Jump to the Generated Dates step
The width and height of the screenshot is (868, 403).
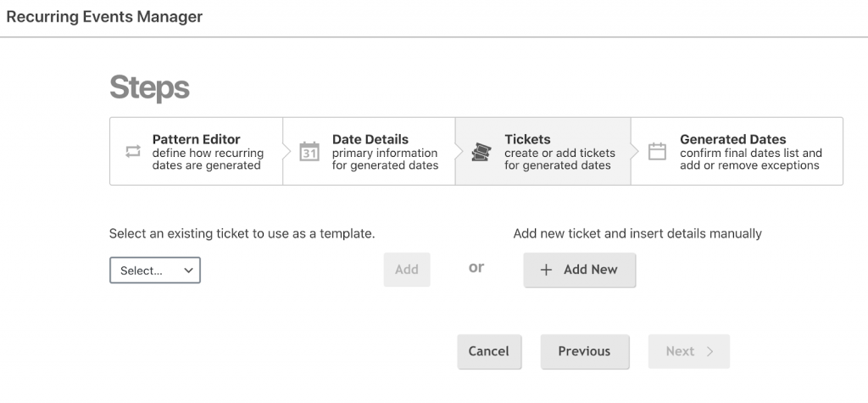737,151
